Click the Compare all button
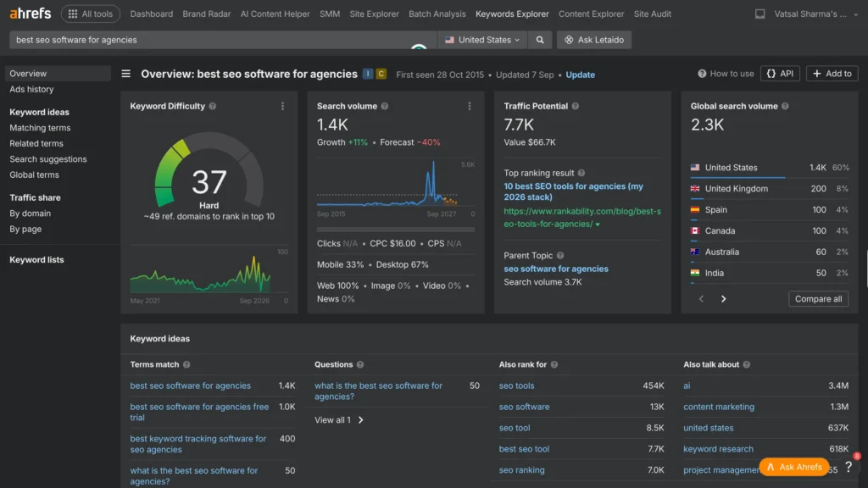 click(818, 299)
